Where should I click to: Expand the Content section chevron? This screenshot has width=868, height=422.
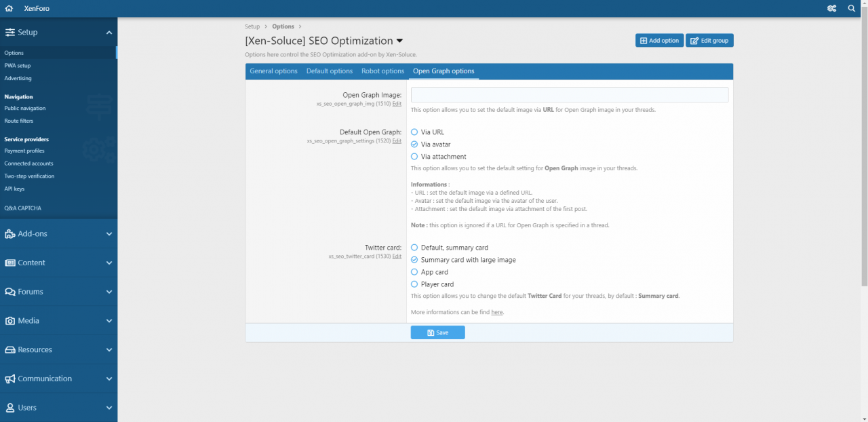109,263
